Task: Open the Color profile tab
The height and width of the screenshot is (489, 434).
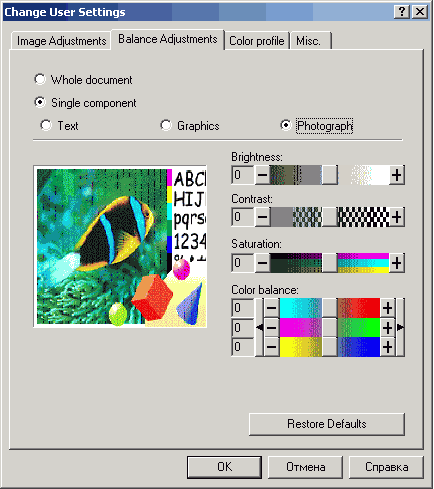Action: (257, 41)
